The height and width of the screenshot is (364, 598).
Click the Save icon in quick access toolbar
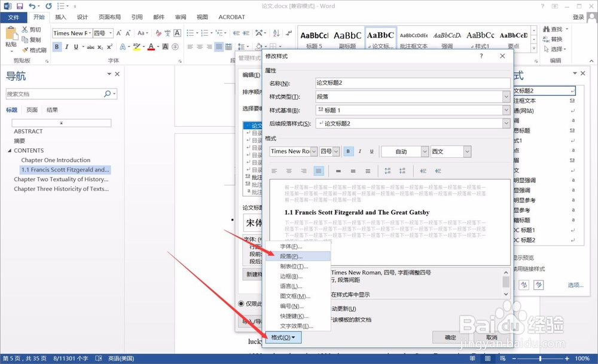(x=20, y=6)
